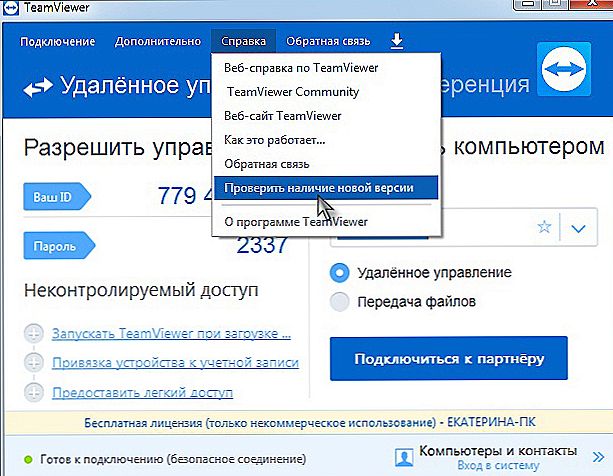The height and width of the screenshot is (476, 613).
Task: Click Компьютеры и контакты label
Action: point(498,451)
